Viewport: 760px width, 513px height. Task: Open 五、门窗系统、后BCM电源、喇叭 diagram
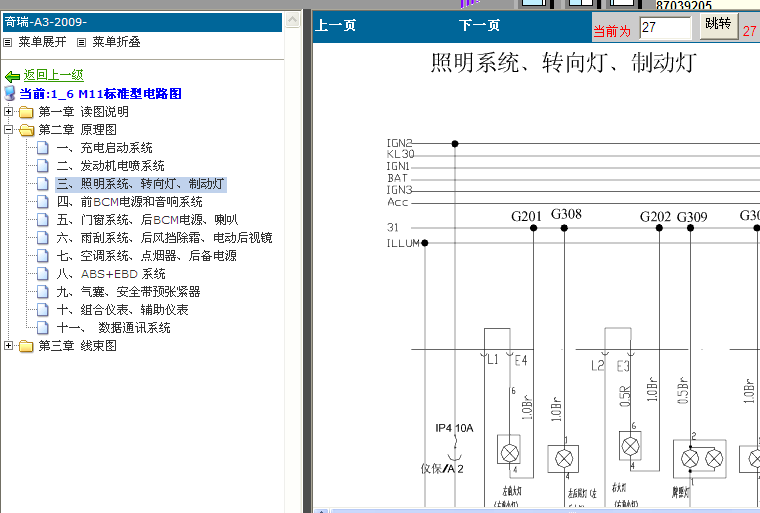[147, 220]
